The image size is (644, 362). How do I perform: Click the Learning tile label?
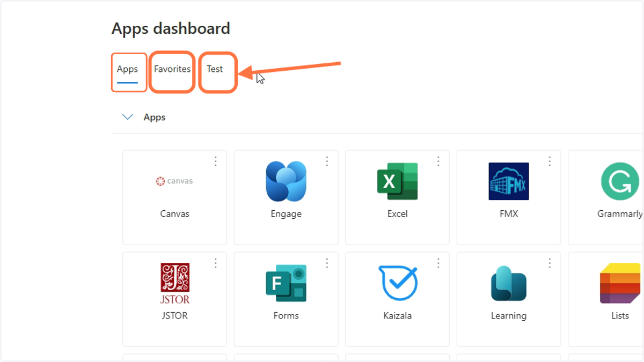coord(509,316)
